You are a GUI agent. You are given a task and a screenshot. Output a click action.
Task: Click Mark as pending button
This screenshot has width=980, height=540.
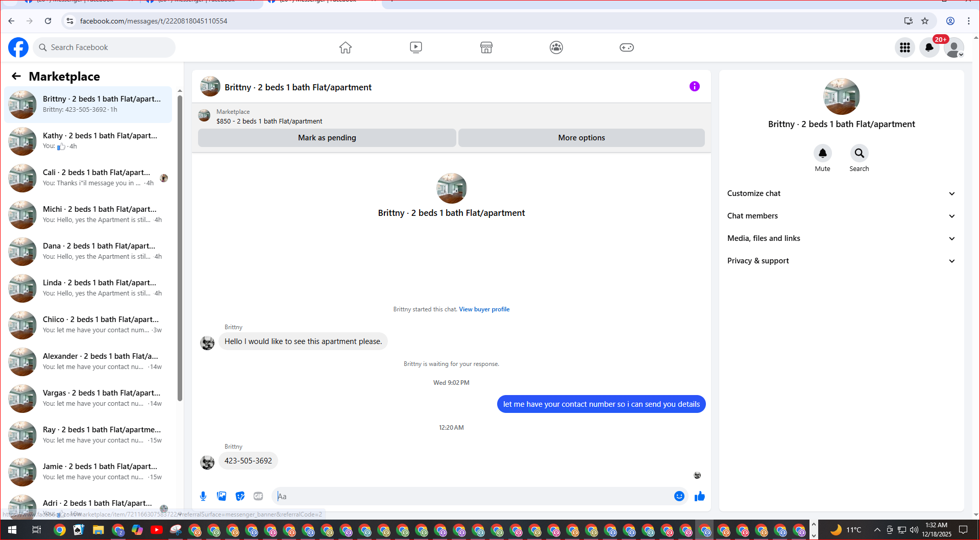(x=327, y=138)
